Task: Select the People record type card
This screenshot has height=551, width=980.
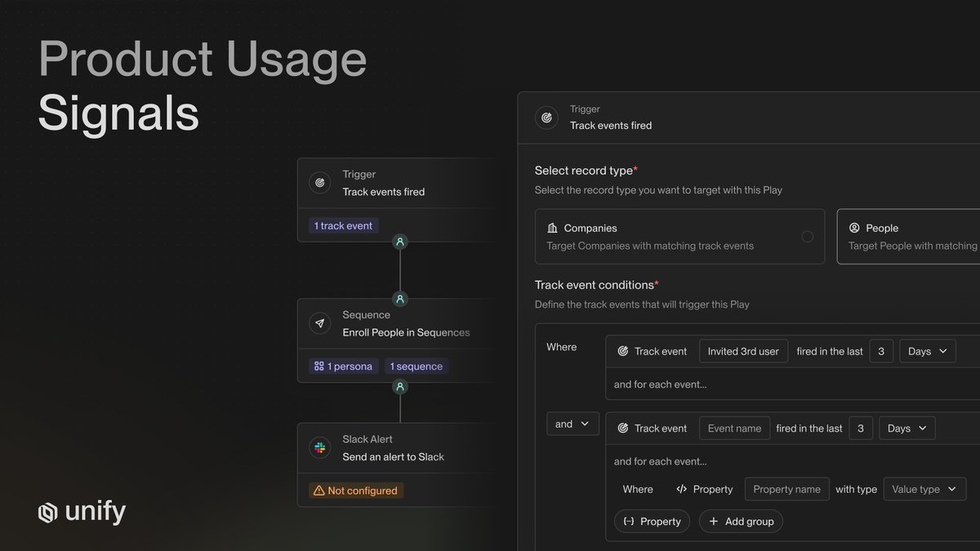Action: tap(908, 237)
